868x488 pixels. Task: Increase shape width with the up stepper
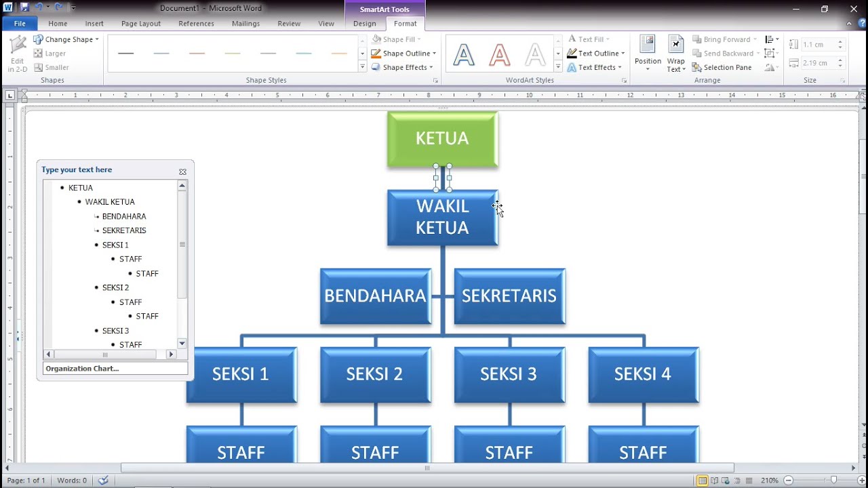pyautogui.click(x=840, y=60)
